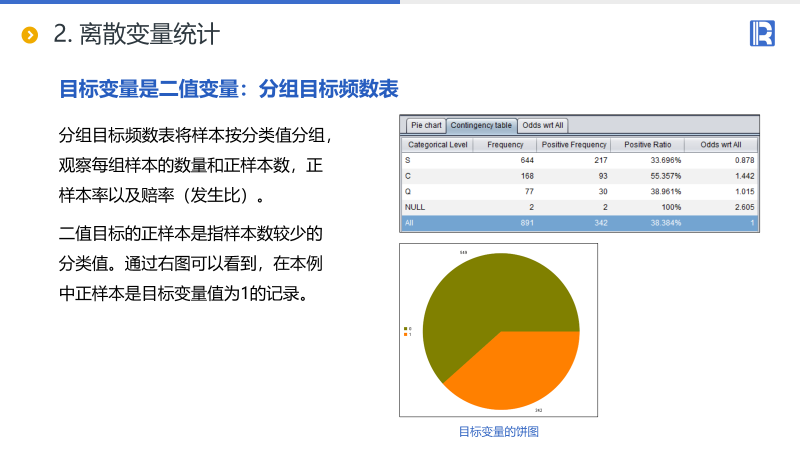Image resolution: width=800 pixels, height=450 pixels.
Task: Click positive ratio 38.384%
Action: pos(666,223)
